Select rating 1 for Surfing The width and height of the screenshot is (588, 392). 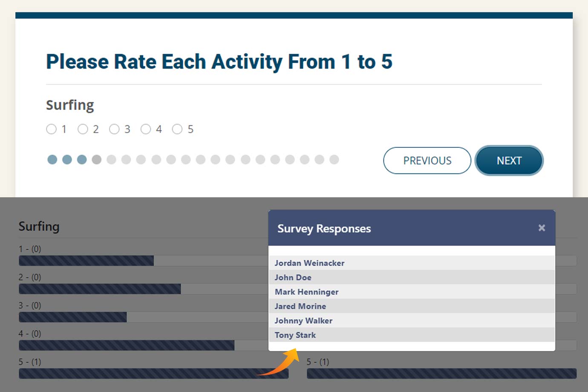click(x=51, y=129)
